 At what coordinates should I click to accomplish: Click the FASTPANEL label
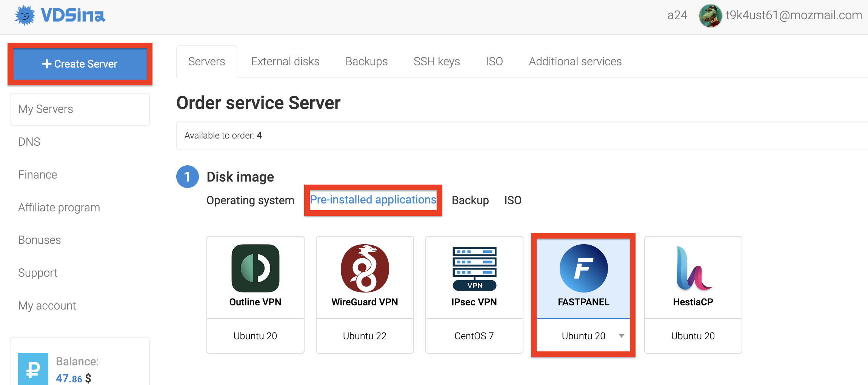point(584,302)
